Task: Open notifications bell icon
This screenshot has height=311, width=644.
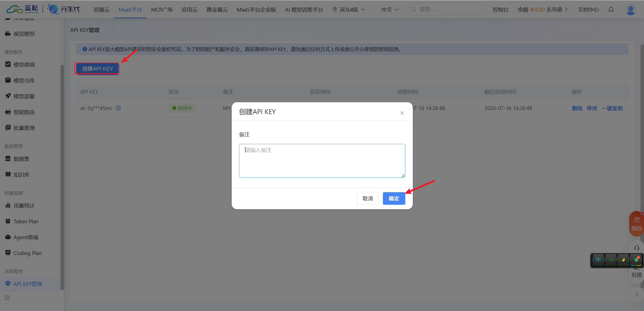Action: click(x=611, y=9)
